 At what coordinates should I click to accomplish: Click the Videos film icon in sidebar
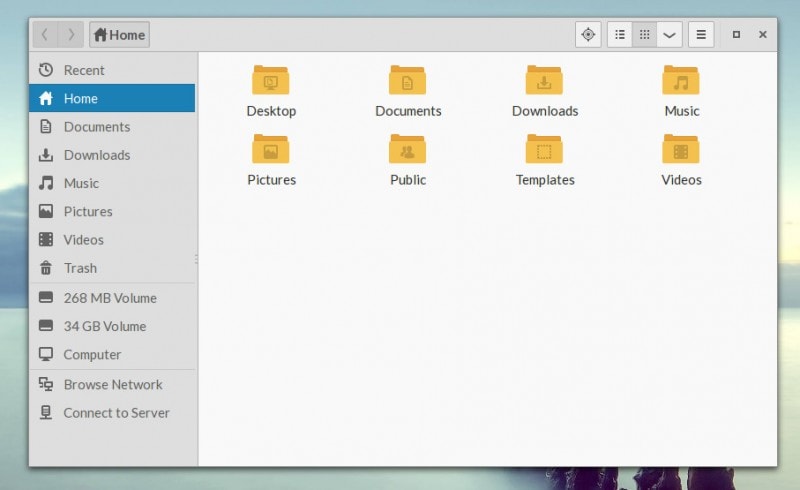pyautogui.click(x=46, y=239)
